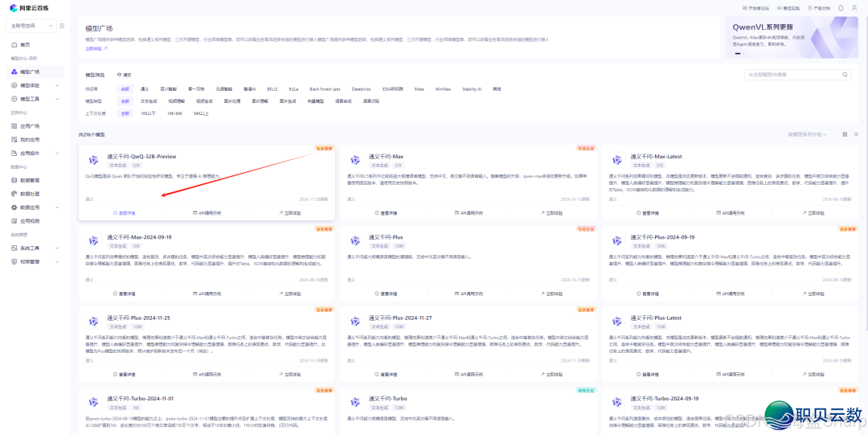Click the 通义千问-Turbo-2024-11-01 model logo

(x=93, y=402)
